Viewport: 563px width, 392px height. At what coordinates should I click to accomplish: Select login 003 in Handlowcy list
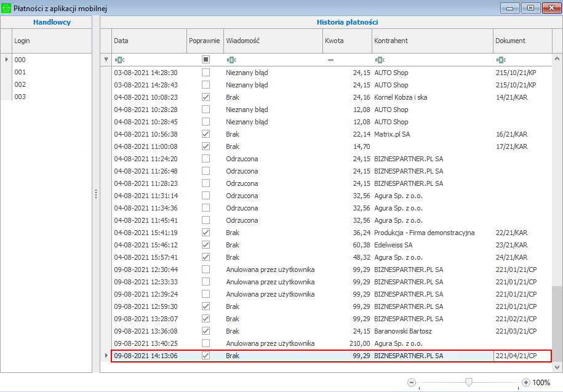pyautogui.click(x=20, y=97)
